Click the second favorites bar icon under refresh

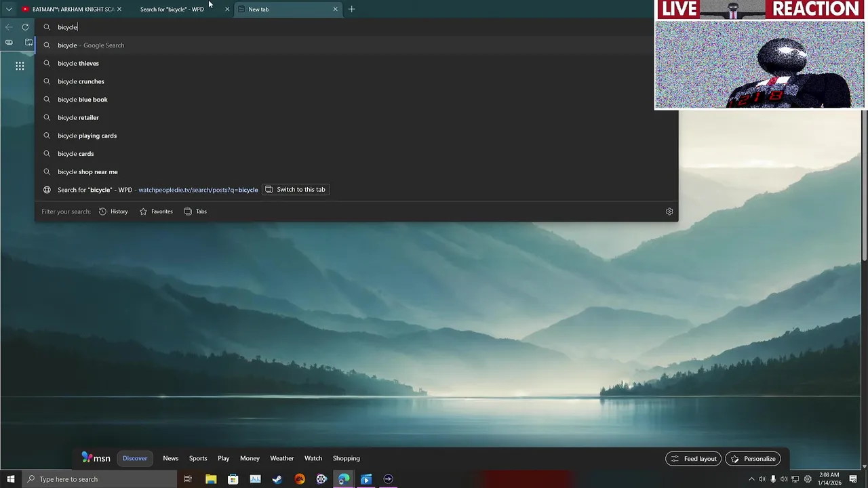click(x=28, y=42)
